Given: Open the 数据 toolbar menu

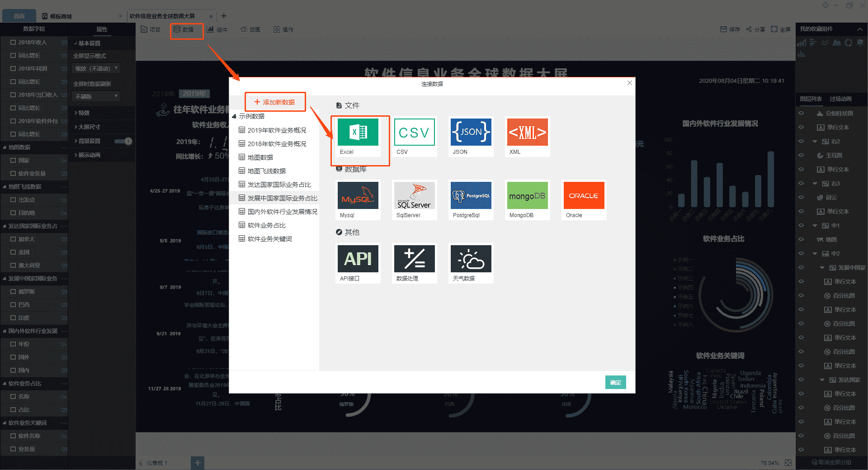Looking at the screenshot, I should pyautogui.click(x=184, y=29).
